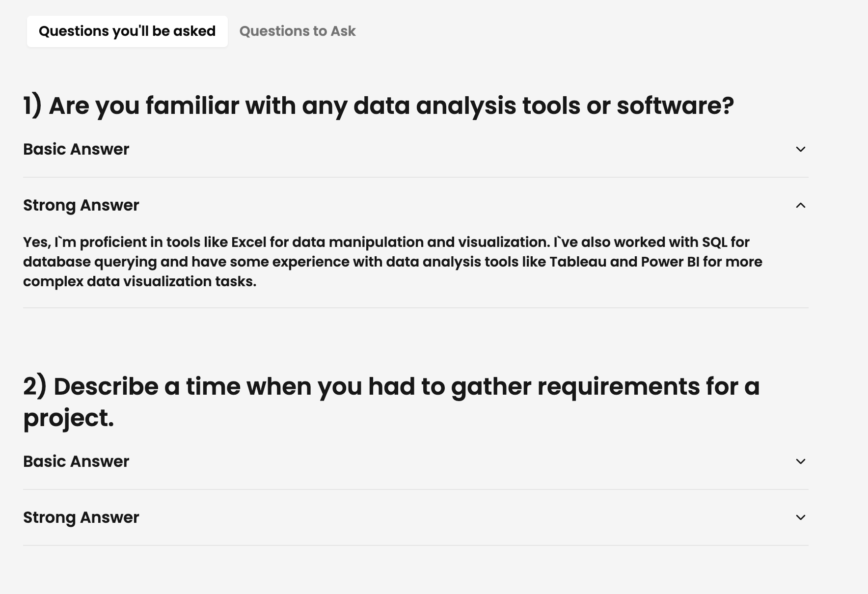Image resolution: width=868 pixels, height=594 pixels.
Task: Click the "2)" number of the second question
Action: [x=34, y=386]
